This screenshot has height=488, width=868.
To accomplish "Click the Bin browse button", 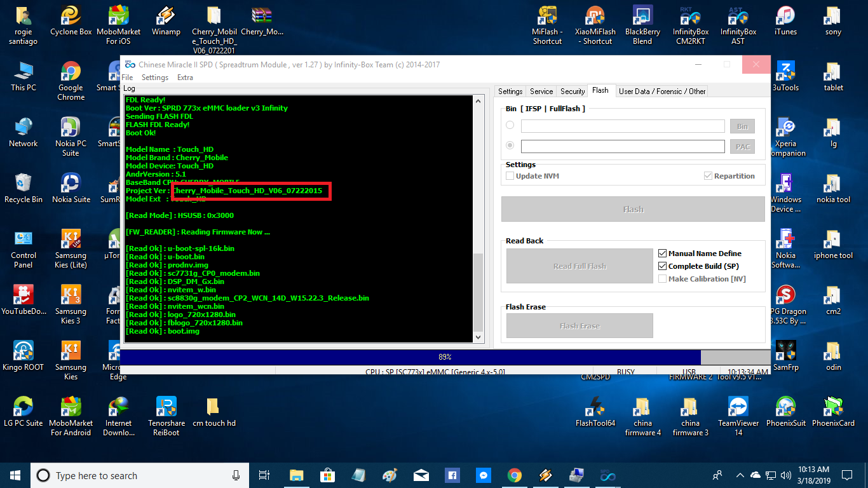I will (742, 126).
